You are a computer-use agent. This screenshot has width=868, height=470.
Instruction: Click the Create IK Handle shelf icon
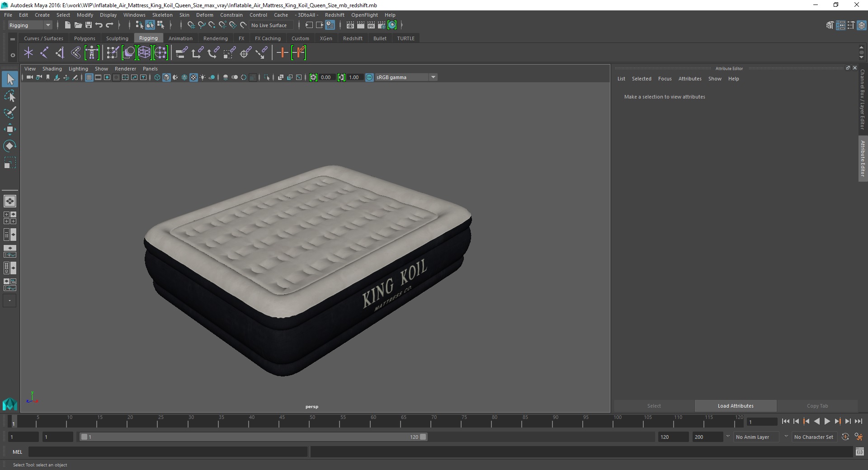60,53
